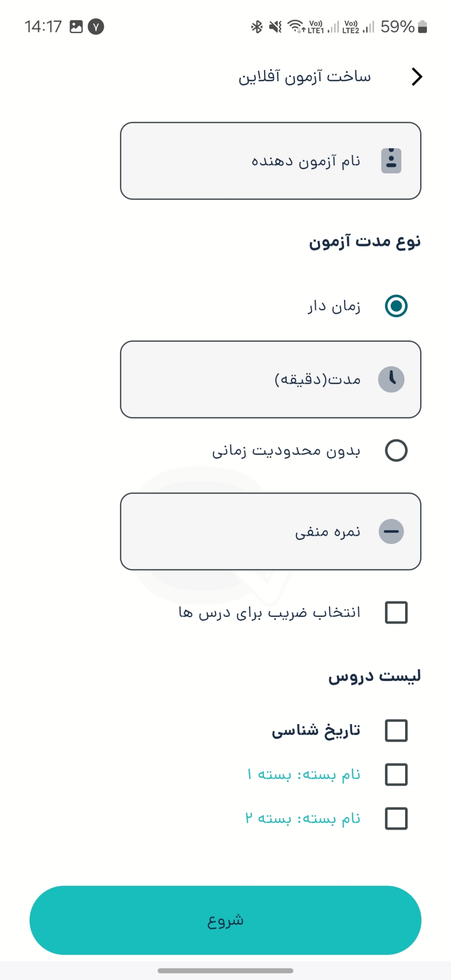Select the زمان دار radio button
The image size is (451, 980).
[x=396, y=306]
